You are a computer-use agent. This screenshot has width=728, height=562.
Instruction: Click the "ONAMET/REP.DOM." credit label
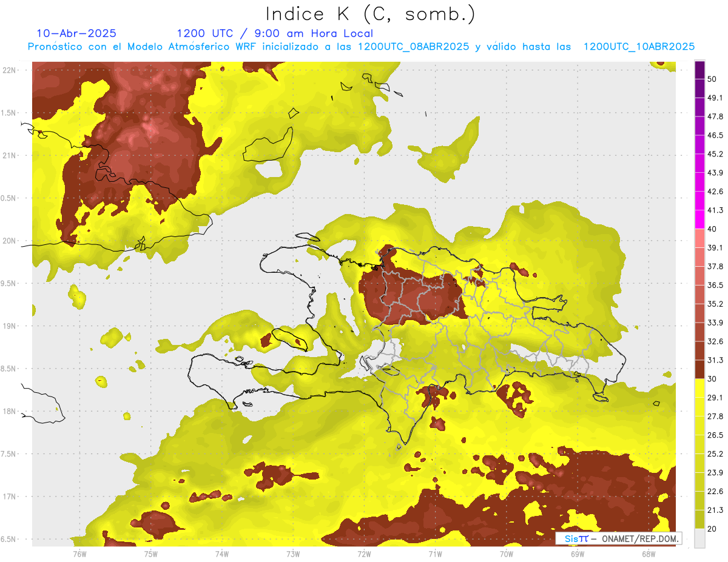tap(640, 538)
